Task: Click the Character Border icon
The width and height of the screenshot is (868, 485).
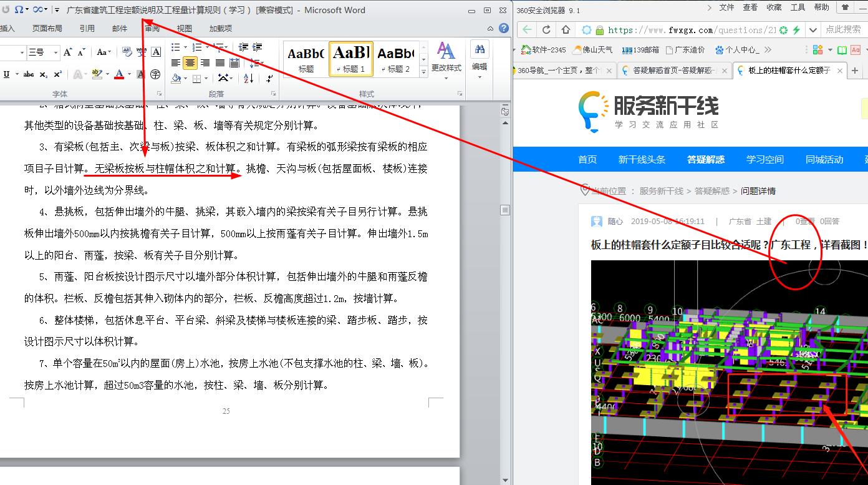Action: pos(156,52)
